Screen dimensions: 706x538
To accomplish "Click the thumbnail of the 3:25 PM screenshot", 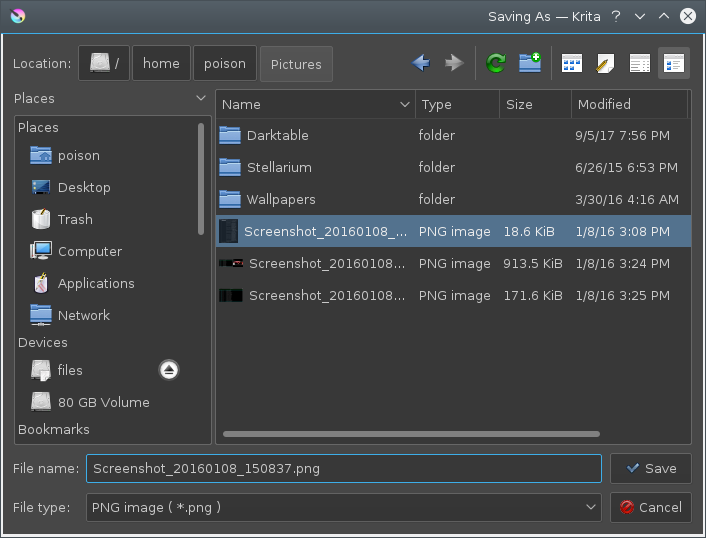I will tap(231, 295).
